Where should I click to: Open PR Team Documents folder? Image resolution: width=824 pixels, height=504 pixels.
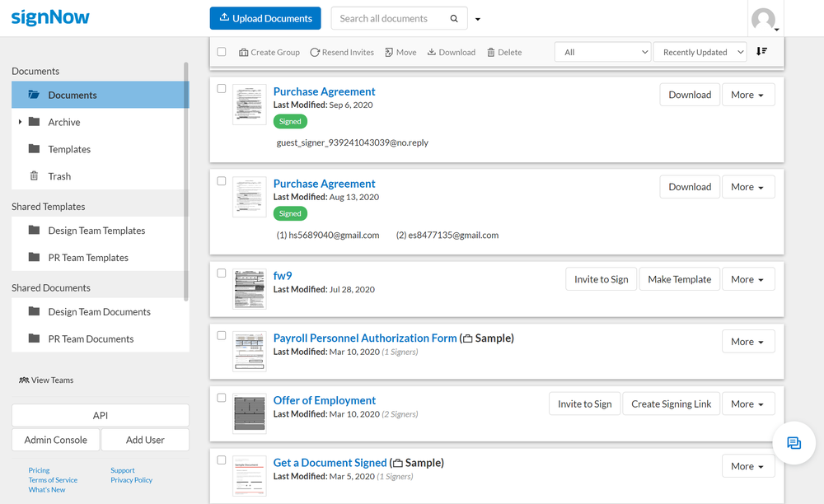[100, 339]
